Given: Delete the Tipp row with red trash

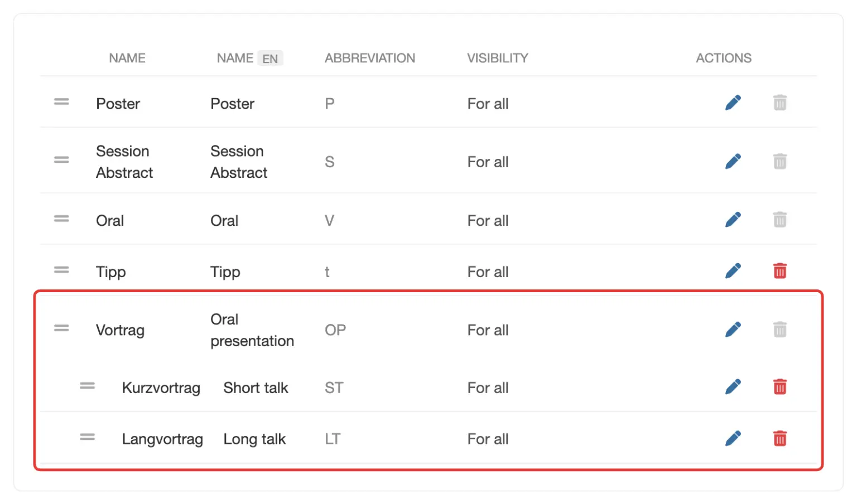Looking at the screenshot, I should [780, 271].
